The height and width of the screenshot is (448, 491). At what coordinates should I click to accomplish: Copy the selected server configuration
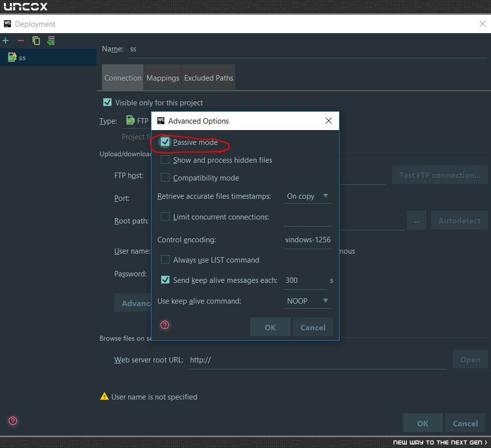tap(36, 41)
